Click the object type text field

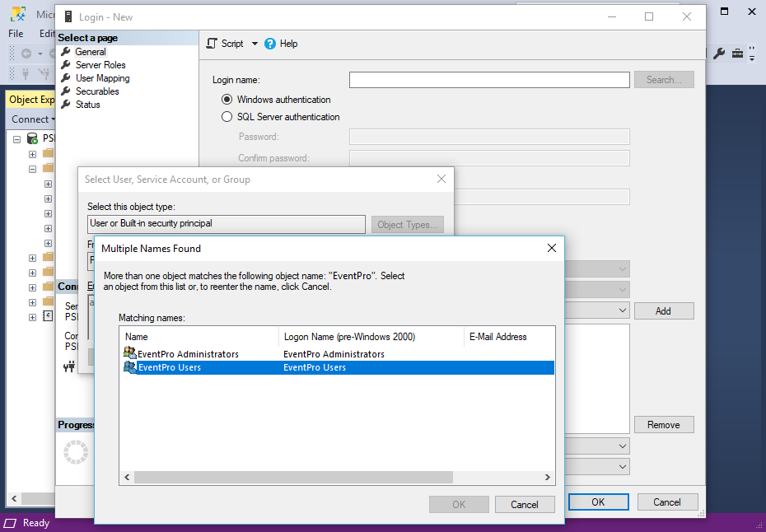point(227,224)
